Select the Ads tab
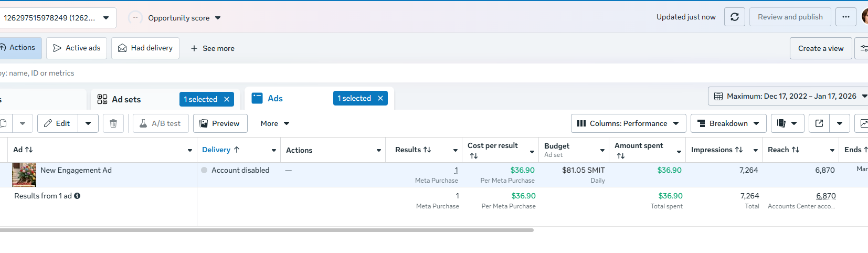This screenshot has width=868, height=253. [274, 98]
